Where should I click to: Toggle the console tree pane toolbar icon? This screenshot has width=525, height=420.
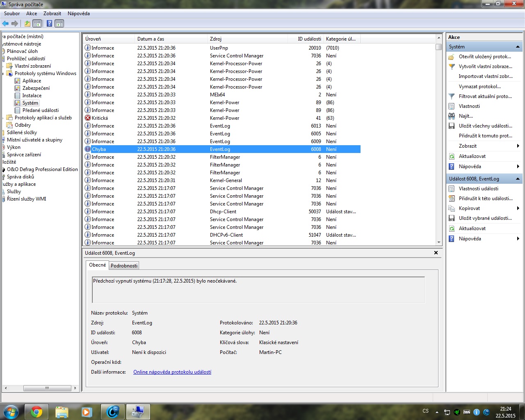click(37, 23)
